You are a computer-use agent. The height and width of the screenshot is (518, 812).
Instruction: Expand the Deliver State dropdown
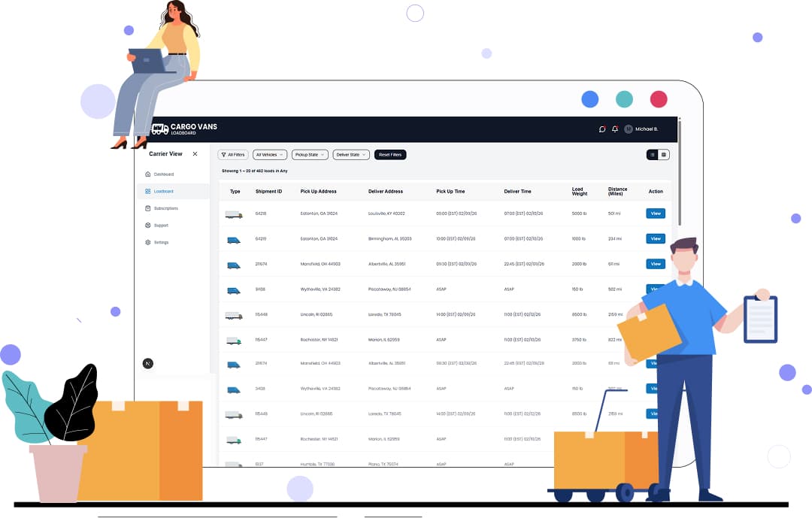351,155
